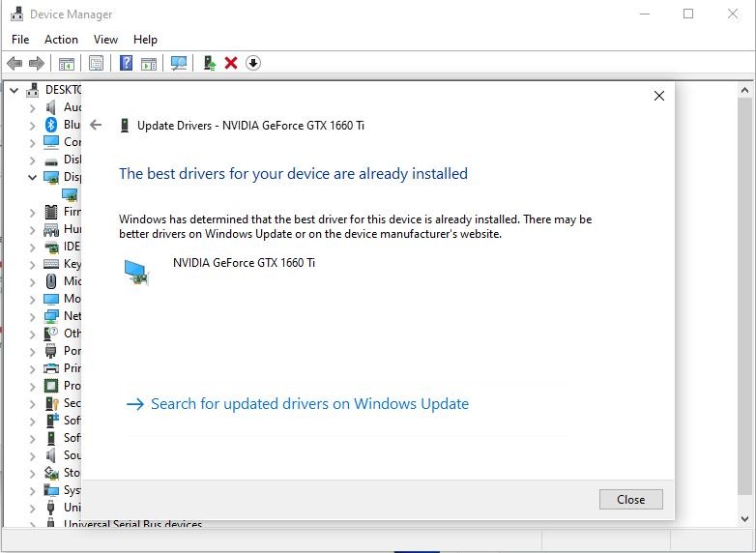Click the back arrow in Update Drivers dialog
Image resolution: width=756 pixels, height=553 pixels.
click(x=96, y=125)
